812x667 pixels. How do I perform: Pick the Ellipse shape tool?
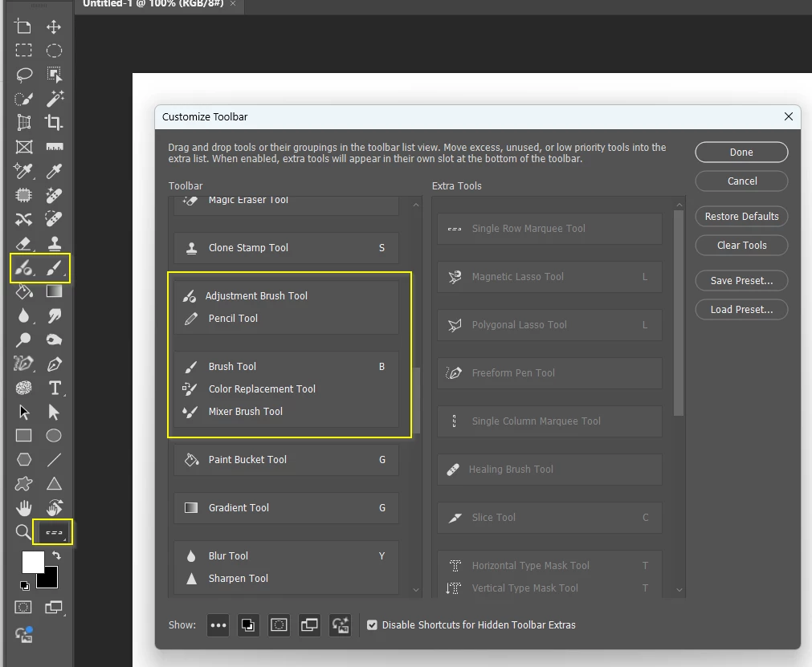pos(54,436)
